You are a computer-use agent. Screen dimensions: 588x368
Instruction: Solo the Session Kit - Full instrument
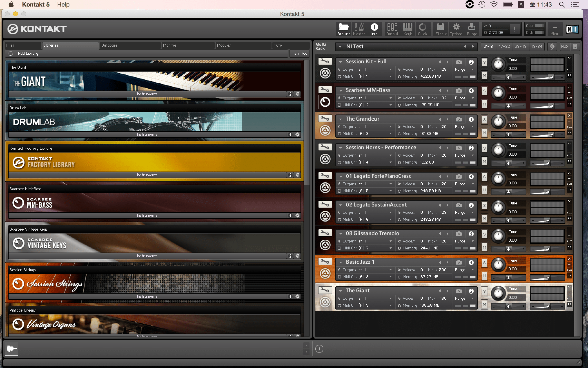click(x=484, y=62)
